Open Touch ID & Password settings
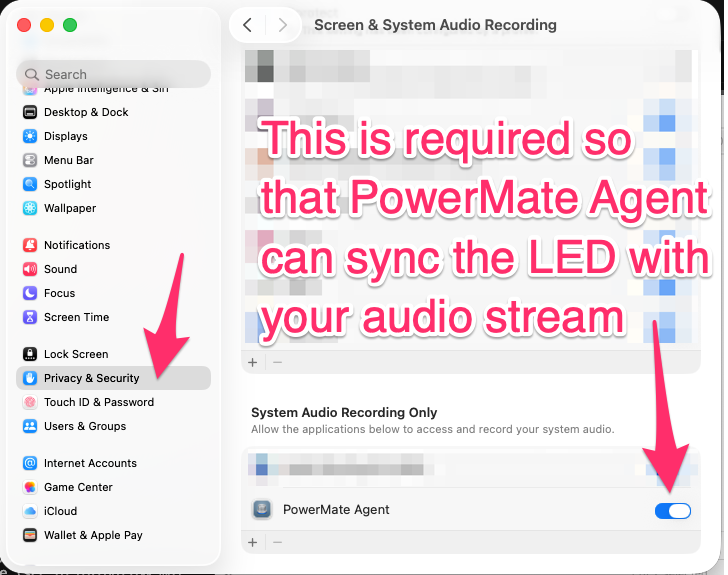Viewport: 728px width, 575px height. [x=113, y=402]
